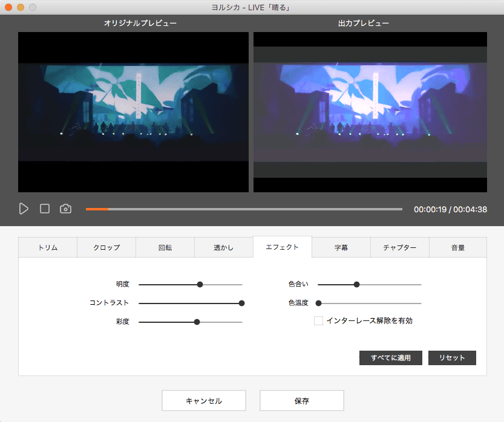504x422 pixels.
Task: Click the コントラスト slider handle
Action: [x=241, y=303]
